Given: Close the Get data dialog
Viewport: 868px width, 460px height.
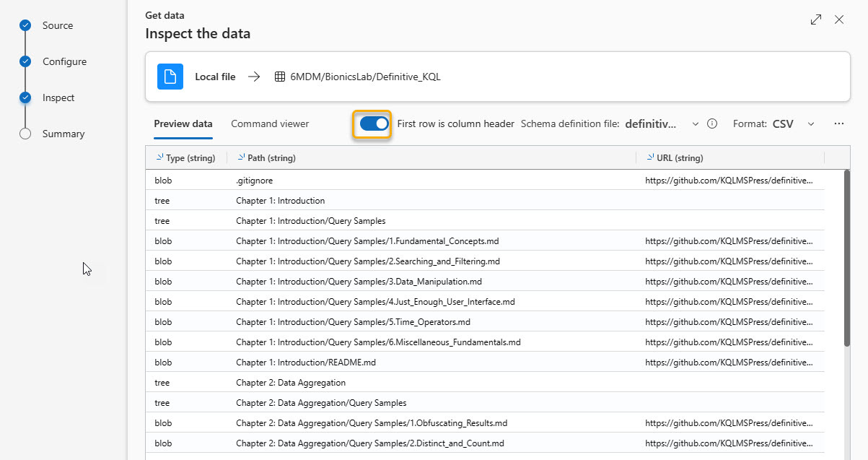Looking at the screenshot, I should point(839,19).
